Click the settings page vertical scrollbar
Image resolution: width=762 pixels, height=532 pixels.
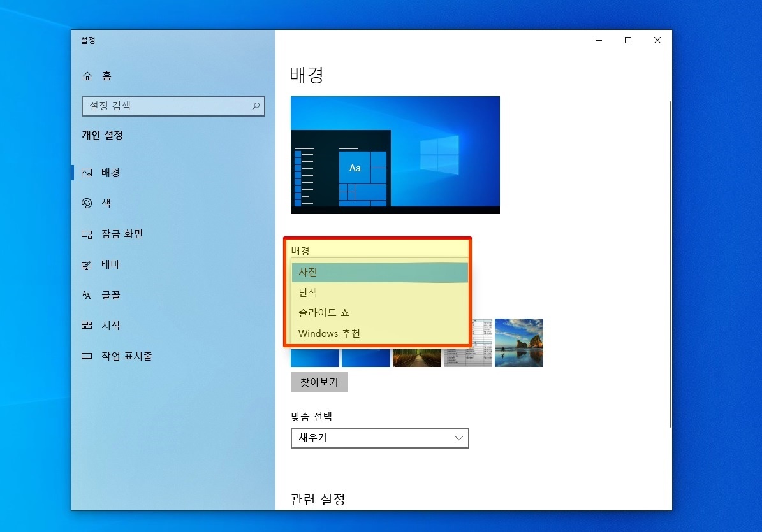670,264
